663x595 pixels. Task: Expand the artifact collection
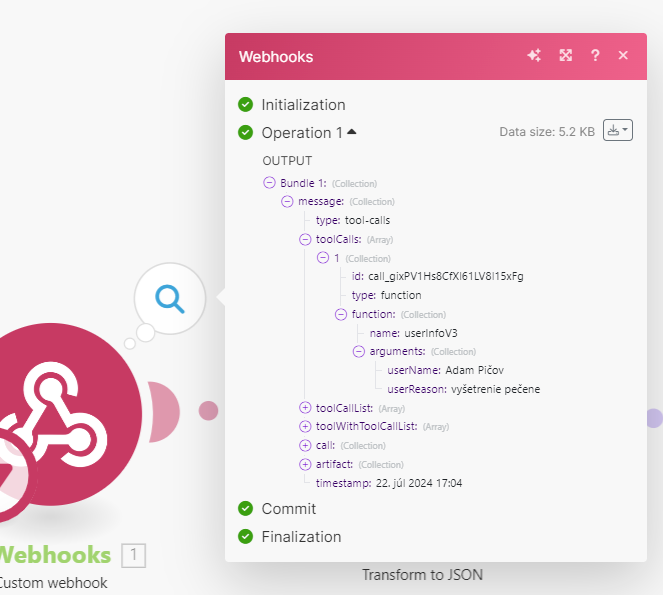pos(305,465)
